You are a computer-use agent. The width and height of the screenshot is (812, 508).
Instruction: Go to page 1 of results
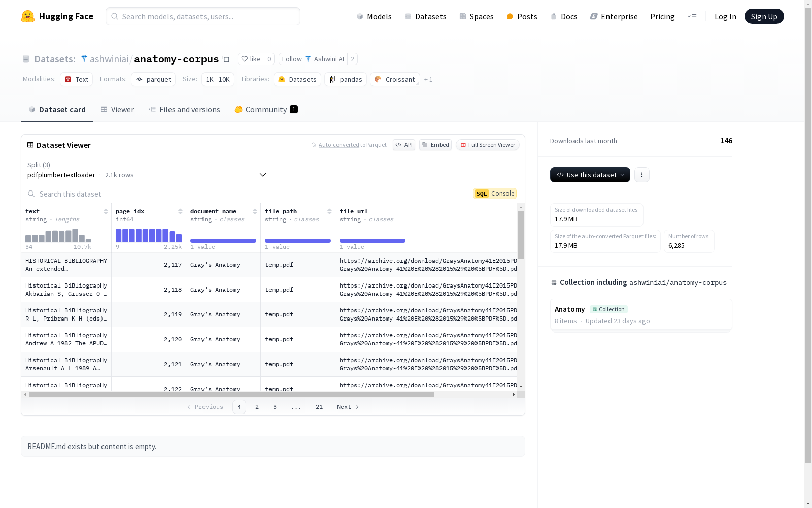coord(239,407)
